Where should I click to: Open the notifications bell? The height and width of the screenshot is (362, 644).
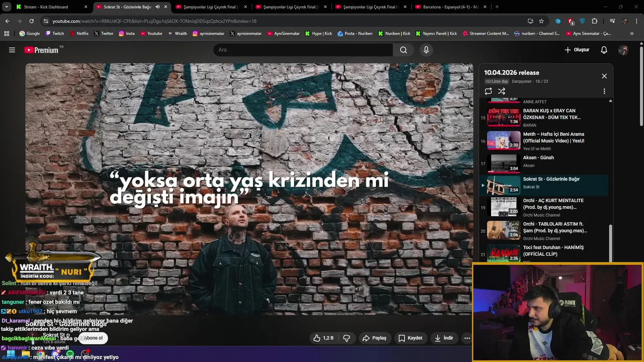(x=604, y=50)
